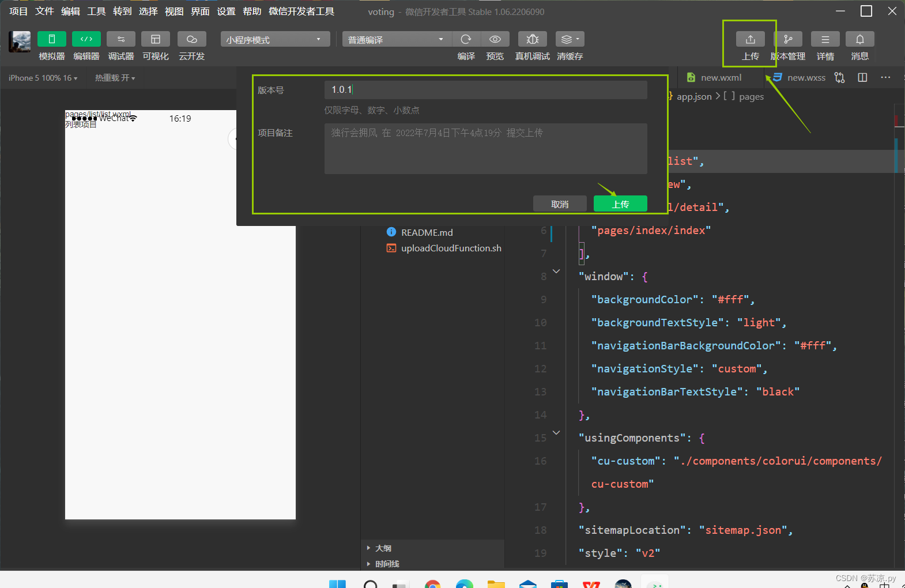This screenshot has height=588, width=905.
Task: Open the visualization (可视化) panel
Action: pyautogui.click(x=156, y=39)
